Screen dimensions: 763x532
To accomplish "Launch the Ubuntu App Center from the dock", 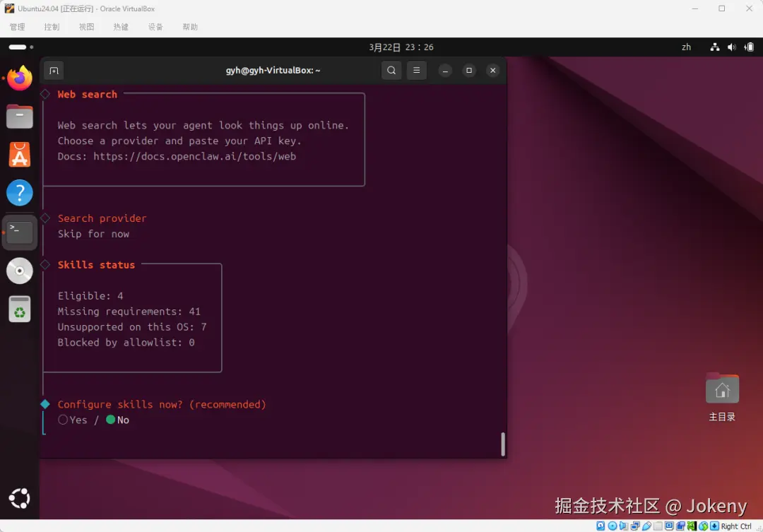I will coord(20,155).
